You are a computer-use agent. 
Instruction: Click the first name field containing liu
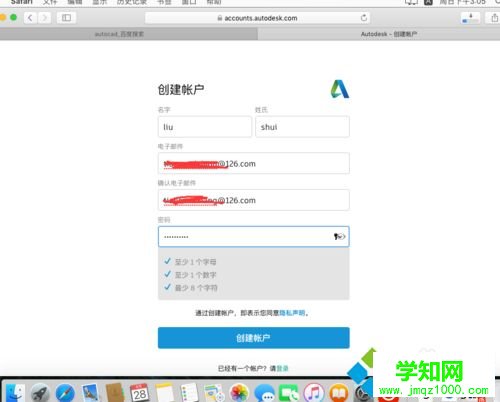[x=205, y=127]
